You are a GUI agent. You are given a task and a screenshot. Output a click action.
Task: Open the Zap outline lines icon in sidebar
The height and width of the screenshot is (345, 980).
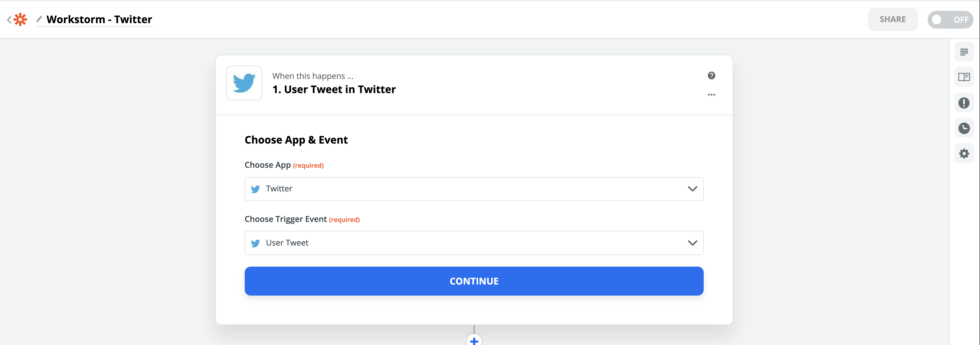click(x=964, y=52)
